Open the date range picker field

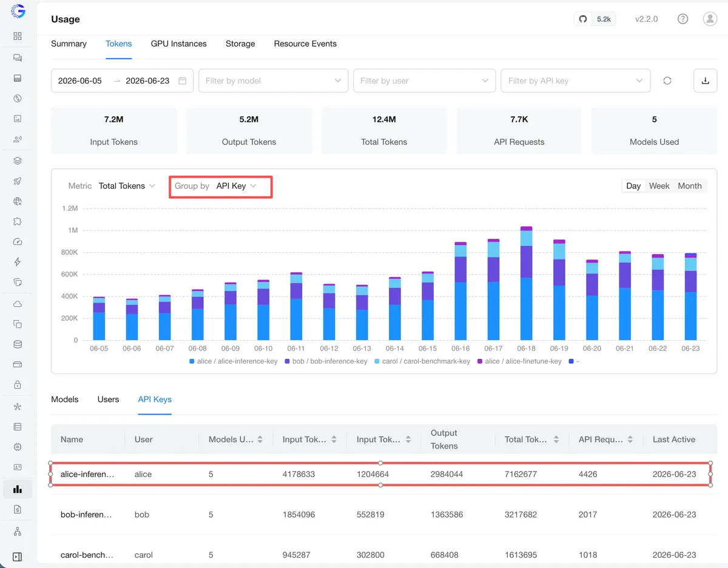pos(123,81)
